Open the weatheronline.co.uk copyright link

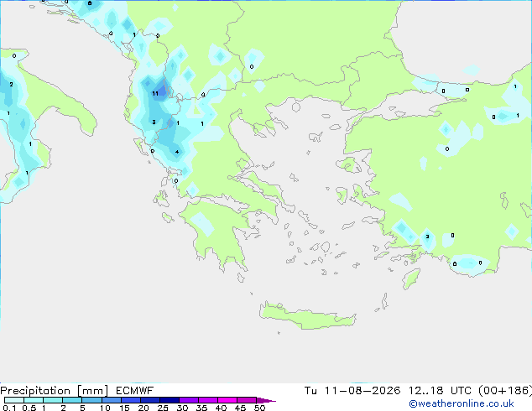point(462,403)
